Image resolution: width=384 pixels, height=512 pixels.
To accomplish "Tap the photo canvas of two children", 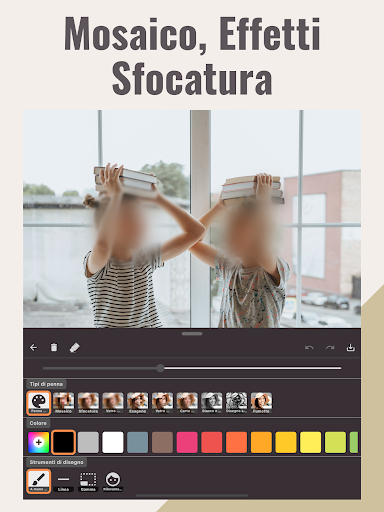I will point(192,219).
